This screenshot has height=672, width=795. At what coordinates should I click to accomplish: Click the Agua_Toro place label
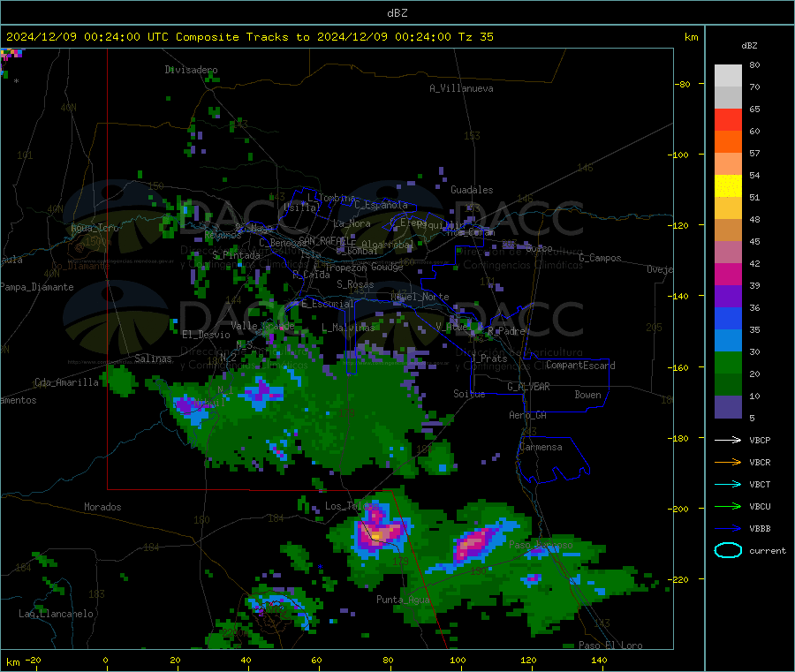pos(95,228)
